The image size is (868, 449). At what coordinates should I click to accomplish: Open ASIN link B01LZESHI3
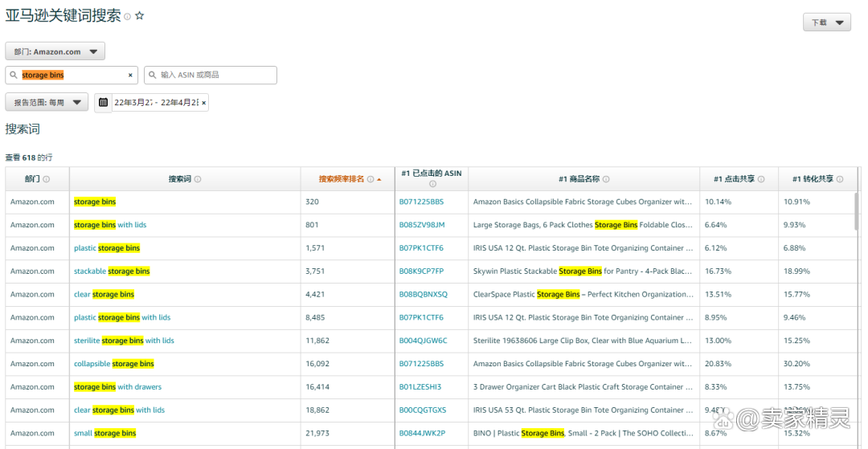[420, 387]
